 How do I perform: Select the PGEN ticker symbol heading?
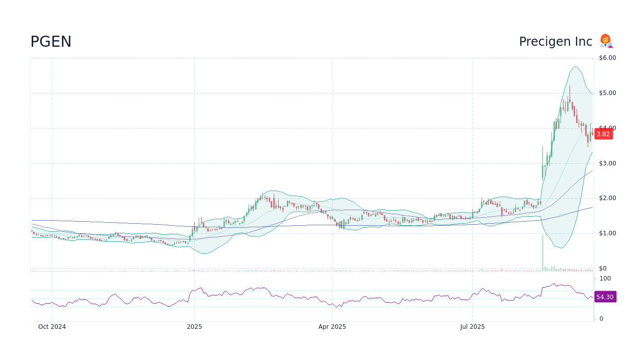50,41
